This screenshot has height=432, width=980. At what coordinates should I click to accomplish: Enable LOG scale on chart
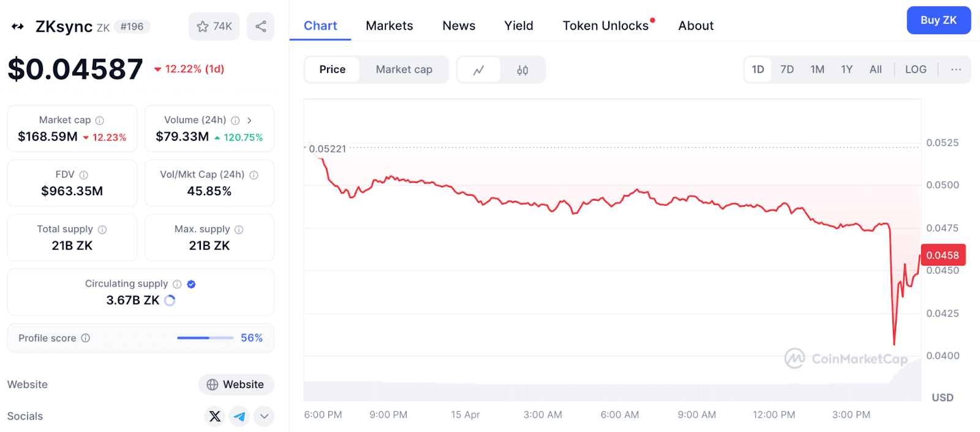916,70
